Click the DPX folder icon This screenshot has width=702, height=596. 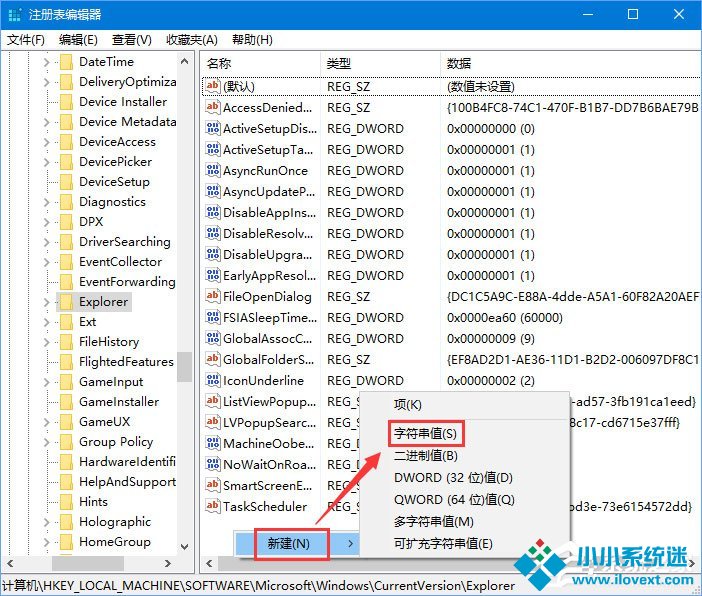click(x=66, y=222)
